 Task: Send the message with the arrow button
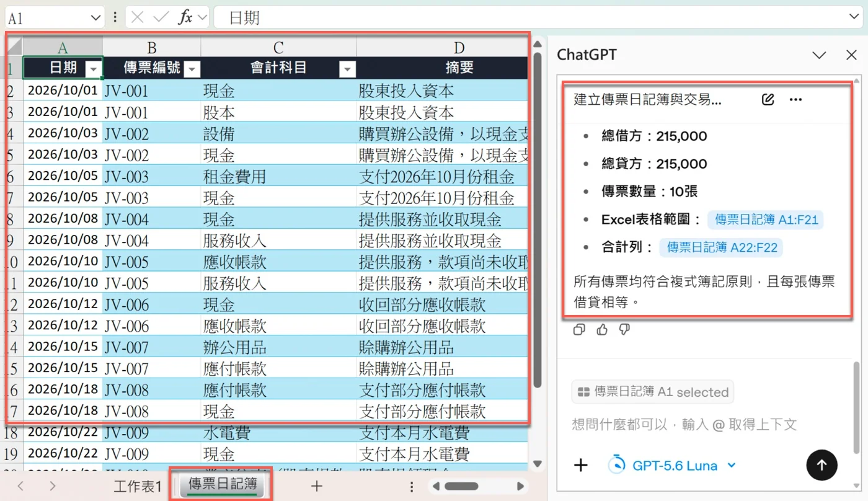(822, 465)
